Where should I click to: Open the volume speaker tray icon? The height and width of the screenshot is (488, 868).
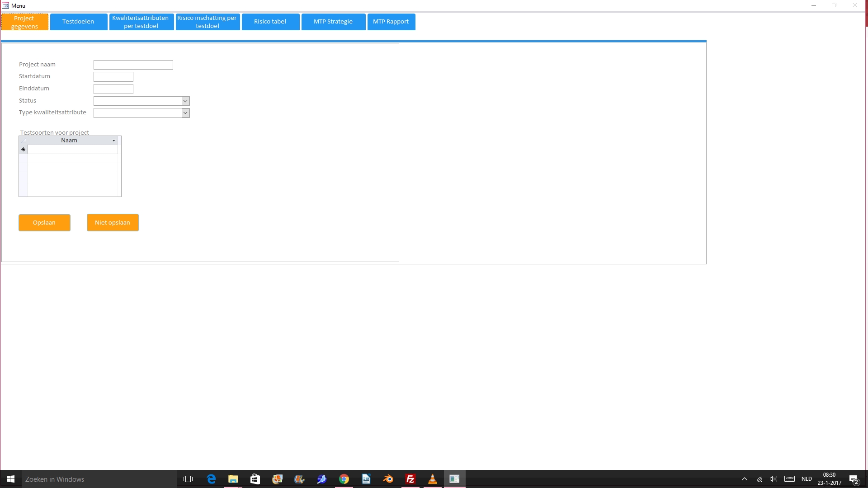tap(773, 479)
